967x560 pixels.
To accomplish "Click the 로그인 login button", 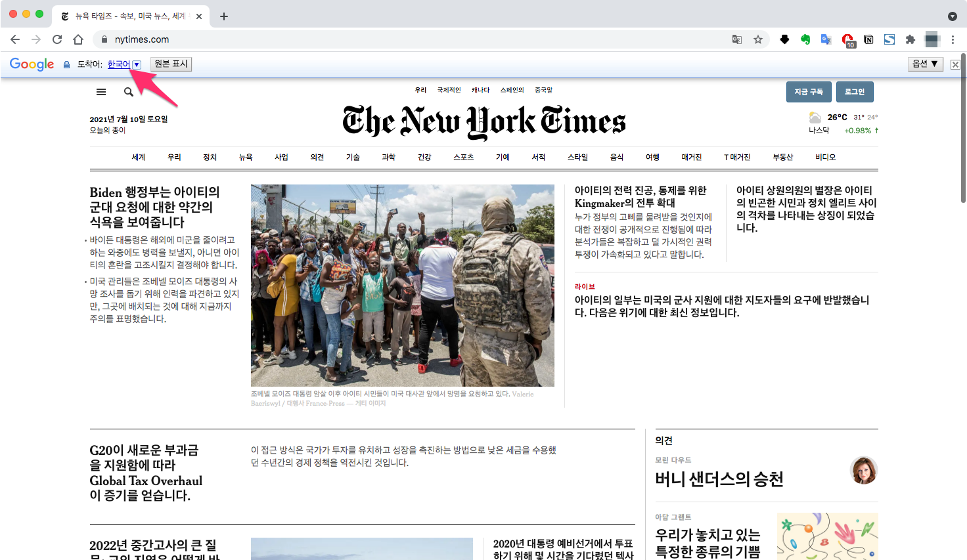I will click(855, 92).
